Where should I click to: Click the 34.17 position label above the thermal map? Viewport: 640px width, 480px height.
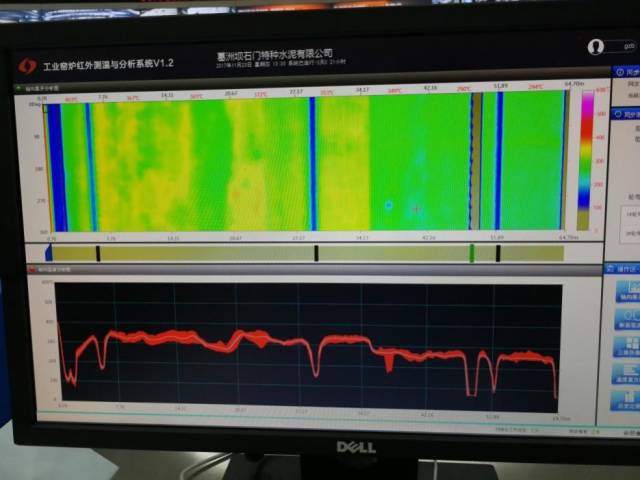[x=362, y=89]
